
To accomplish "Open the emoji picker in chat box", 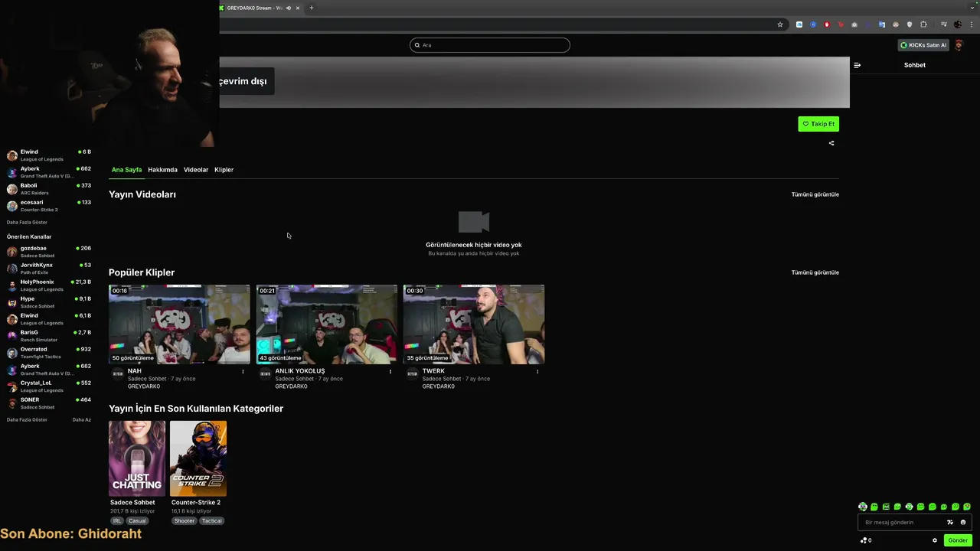I will pyautogui.click(x=963, y=522).
